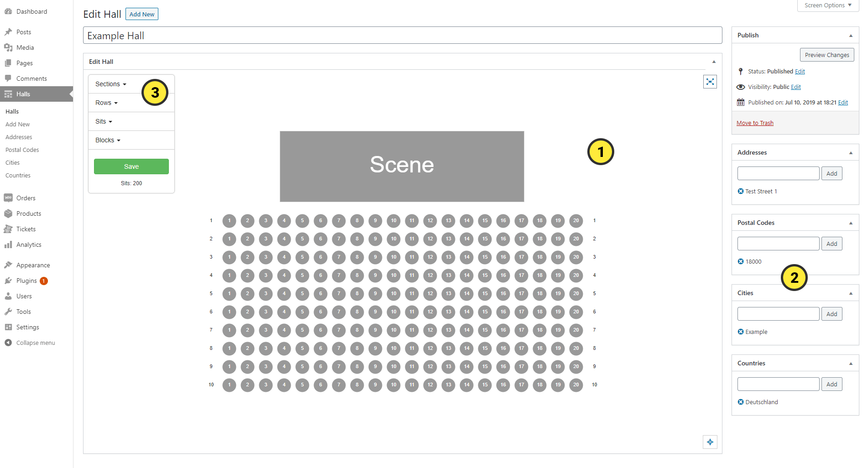
Task: Open the Blocks dropdown
Action: pyautogui.click(x=108, y=140)
